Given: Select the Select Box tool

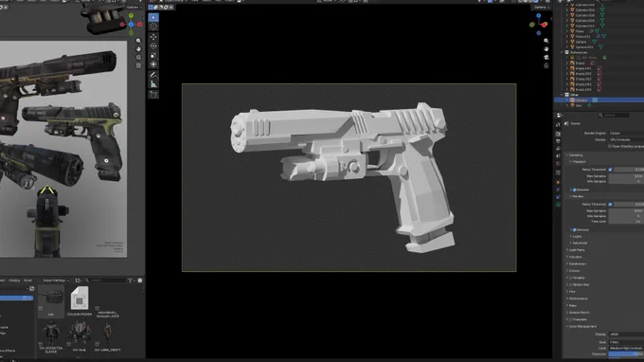Looking at the screenshot, I should pos(153,17).
